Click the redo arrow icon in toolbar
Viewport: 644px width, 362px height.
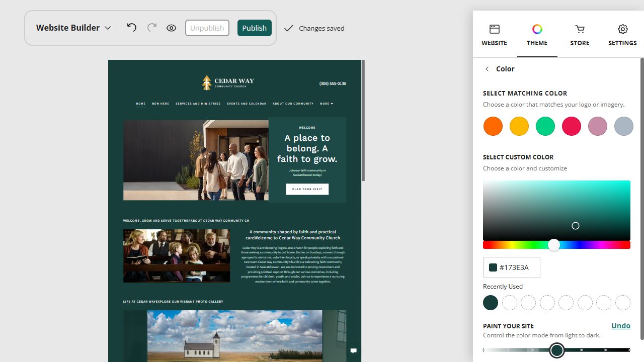151,28
